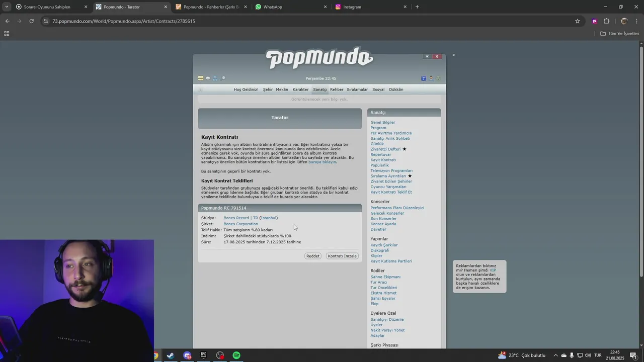Open Nakit Parayı Yönet link
644x362 pixels.
pos(387,330)
